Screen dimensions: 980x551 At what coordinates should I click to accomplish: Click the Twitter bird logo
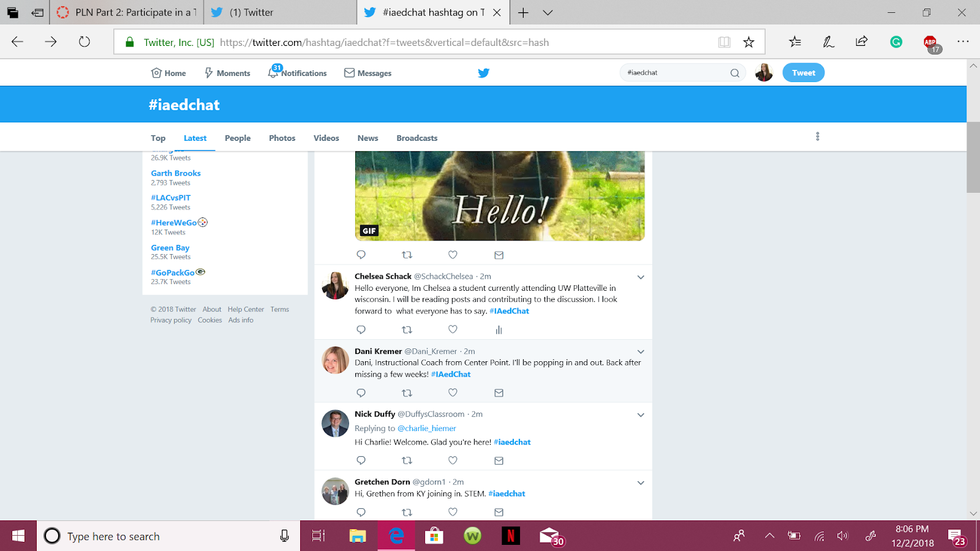coord(483,72)
